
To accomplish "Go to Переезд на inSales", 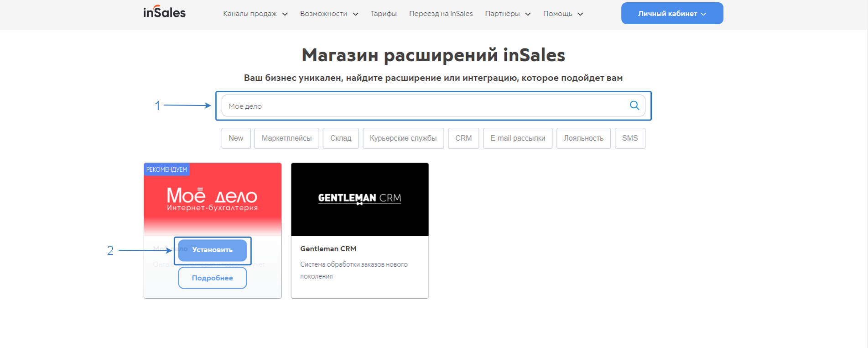I will point(441,14).
